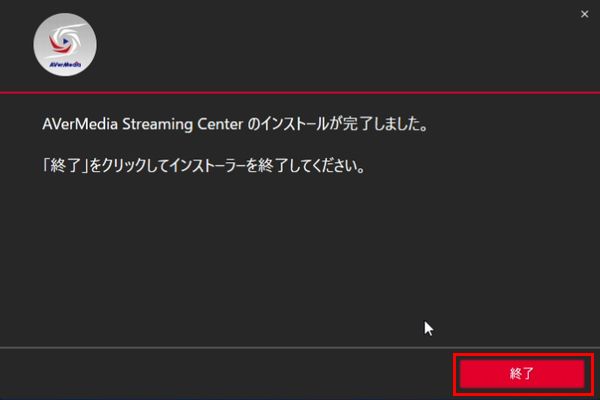Click the AVerMedia wordmark inside the logo
Screen dimensions: 600x400
[65, 64]
